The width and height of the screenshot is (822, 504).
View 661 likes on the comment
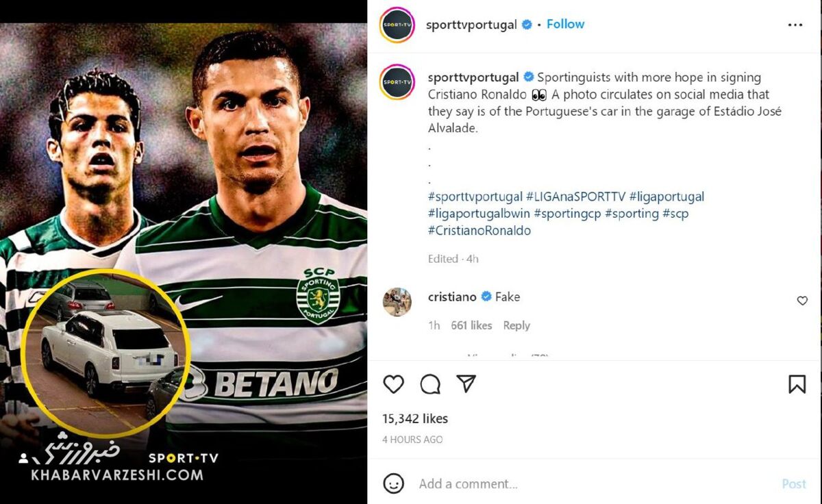[471, 326]
